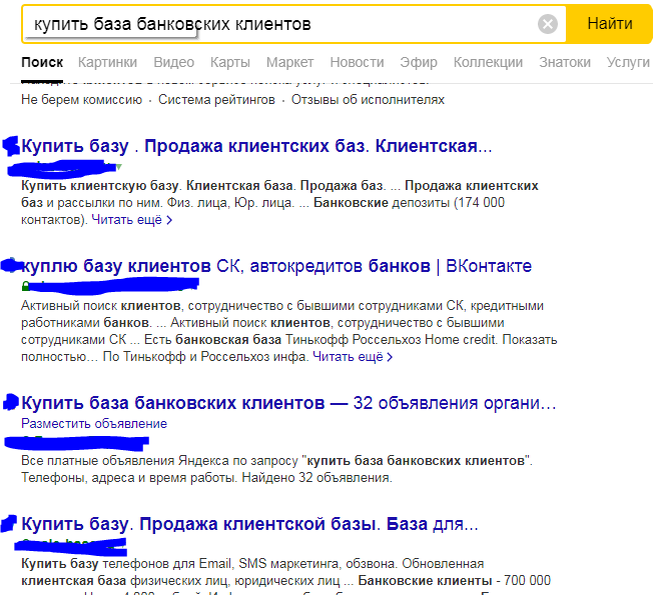Open the Маркет tab
The width and height of the screenshot is (653, 595).
(290, 62)
